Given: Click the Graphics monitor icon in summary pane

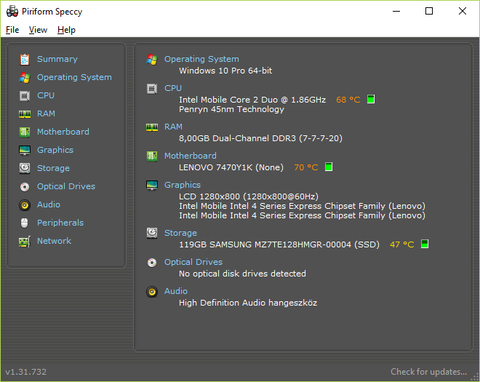Looking at the screenshot, I should pyautogui.click(x=152, y=185).
